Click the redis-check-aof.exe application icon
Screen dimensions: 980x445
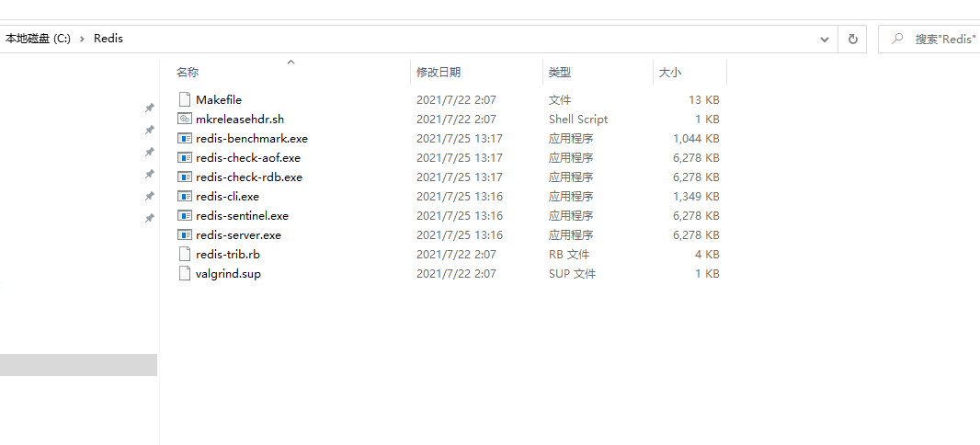tap(184, 157)
